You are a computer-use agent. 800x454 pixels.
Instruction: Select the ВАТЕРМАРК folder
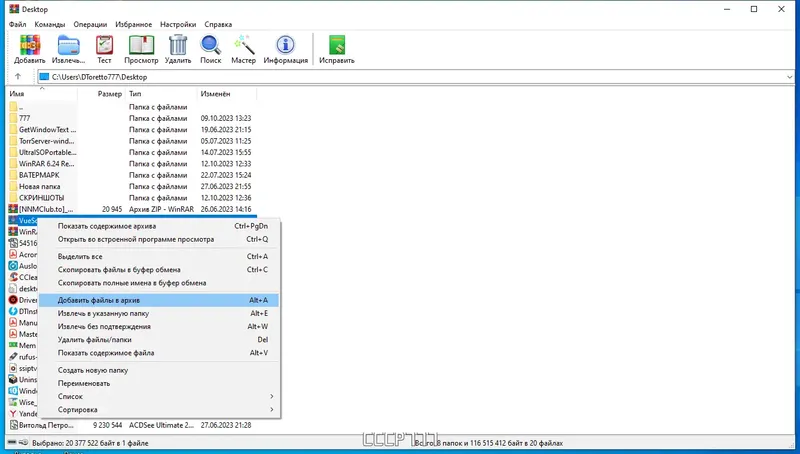(132, 175)
